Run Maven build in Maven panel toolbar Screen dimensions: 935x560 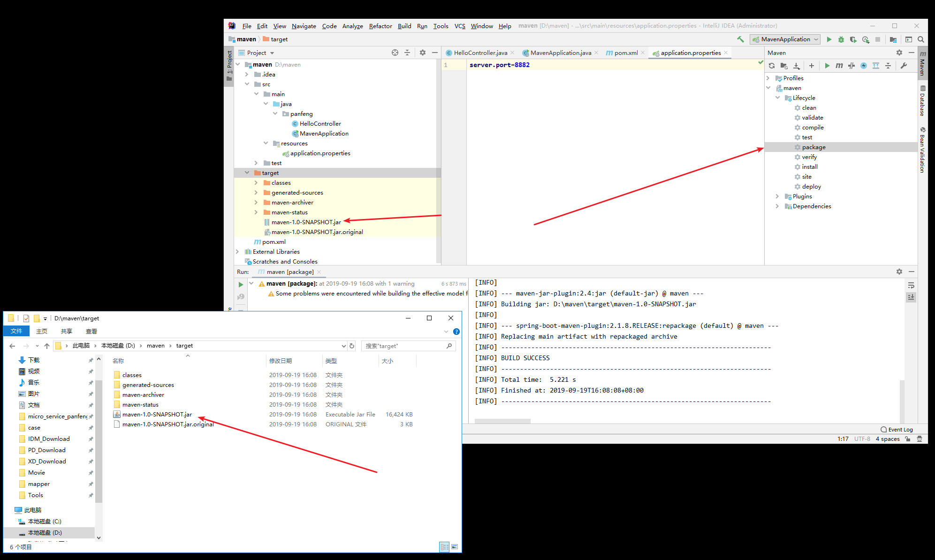827,66
